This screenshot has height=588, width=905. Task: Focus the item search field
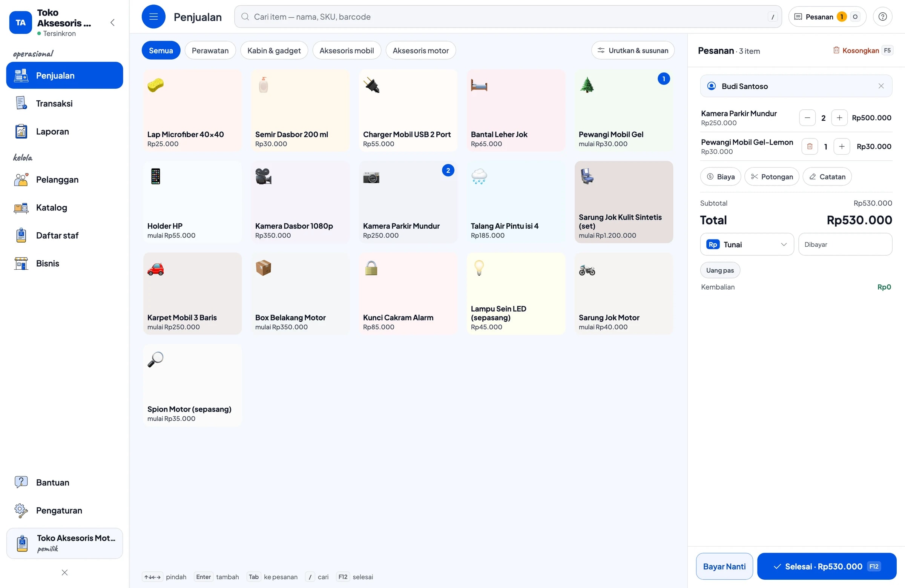coord(508,17)
